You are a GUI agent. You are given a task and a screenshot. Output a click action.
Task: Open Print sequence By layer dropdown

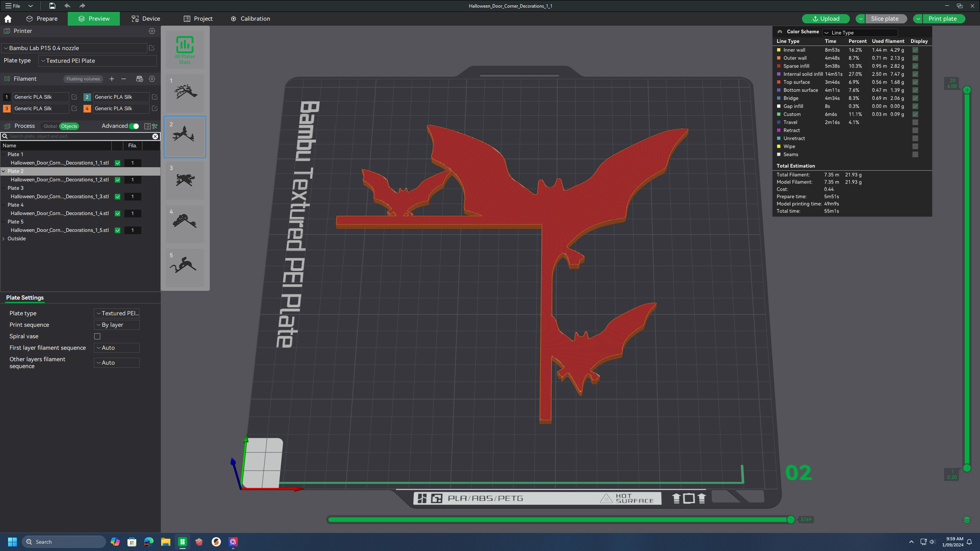pos(116,325)
